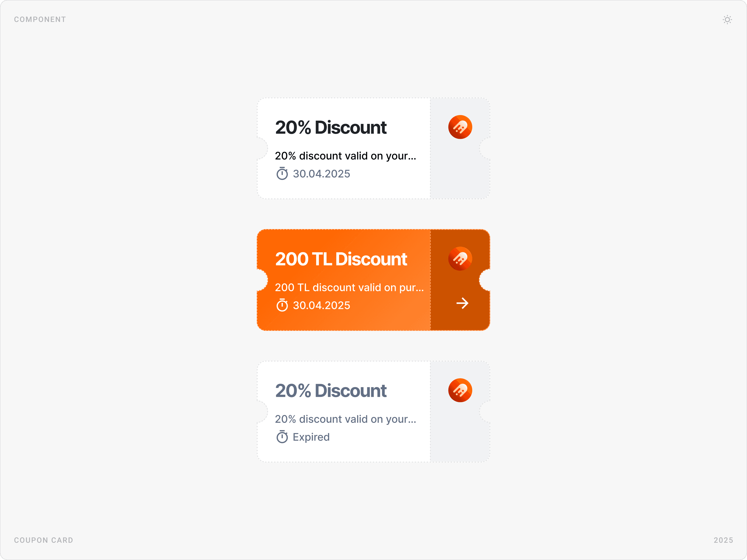Image resolution: width=747 pixels, height=560 pixels.
Task: Expand the truncated description on the first coupon
Action: [x=345, y=156]
